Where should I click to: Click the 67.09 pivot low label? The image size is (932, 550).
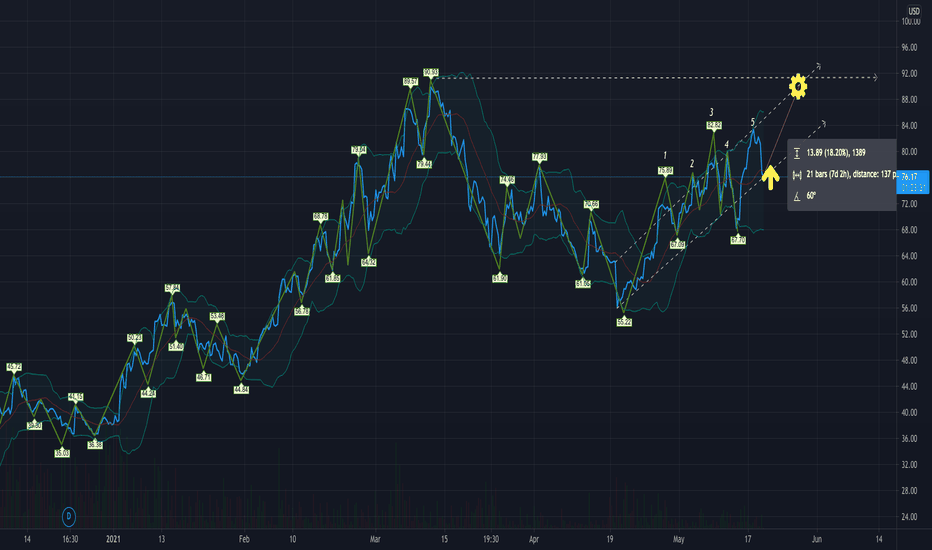[678, 244]
